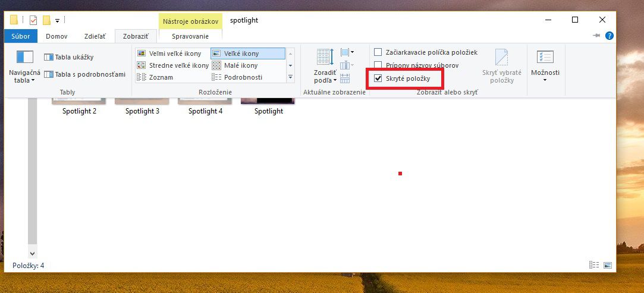Switch to details view in status bar

coord(594,265)
